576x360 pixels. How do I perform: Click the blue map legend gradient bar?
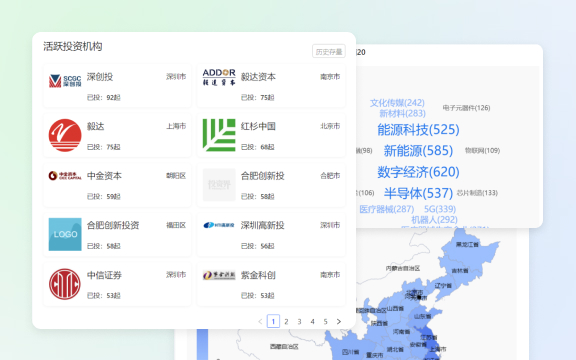(x=202, y=344)
